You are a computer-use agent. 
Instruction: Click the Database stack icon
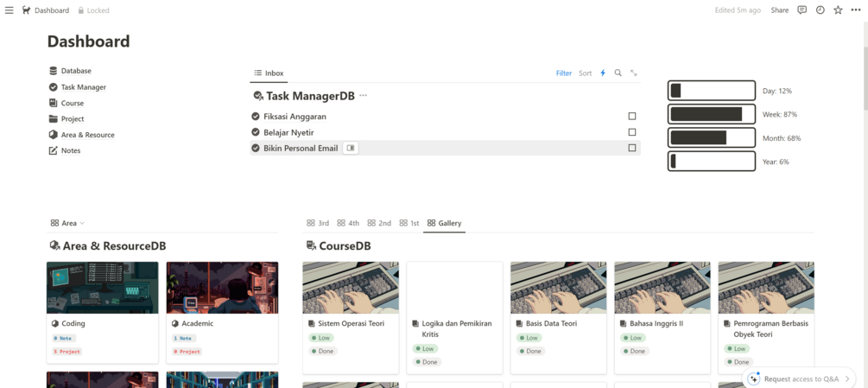point(54,71)
